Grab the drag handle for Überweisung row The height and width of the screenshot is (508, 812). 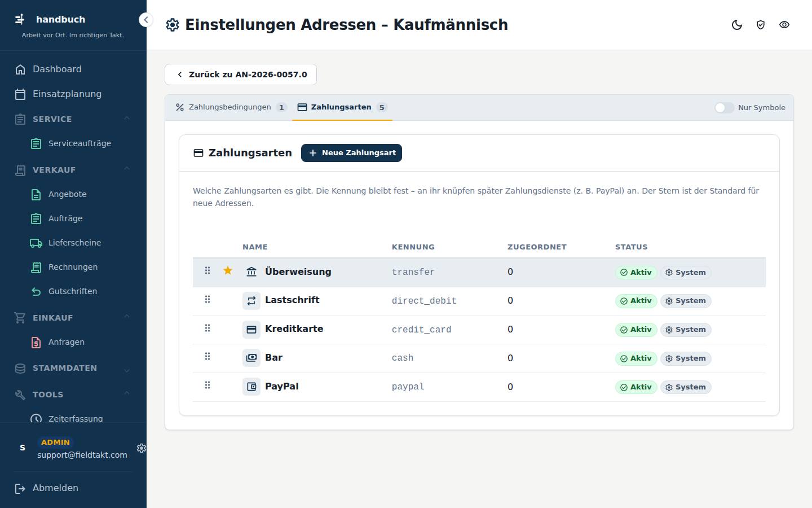pos(208,271)
